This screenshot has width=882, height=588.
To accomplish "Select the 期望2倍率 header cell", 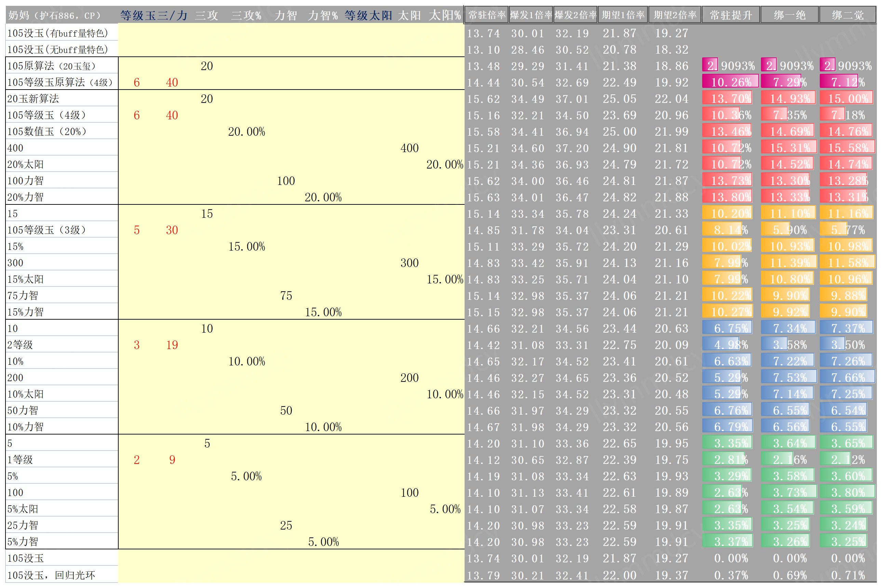I will click(674, 15).
